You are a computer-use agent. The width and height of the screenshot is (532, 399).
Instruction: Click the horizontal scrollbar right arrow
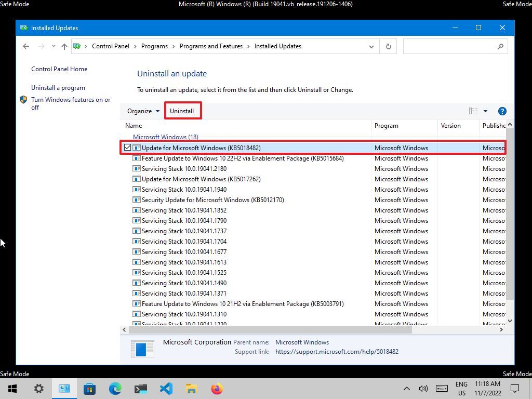point(500,329)
